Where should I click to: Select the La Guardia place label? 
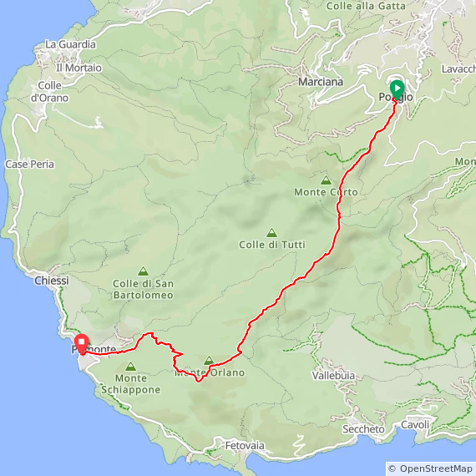click(70, 44)
